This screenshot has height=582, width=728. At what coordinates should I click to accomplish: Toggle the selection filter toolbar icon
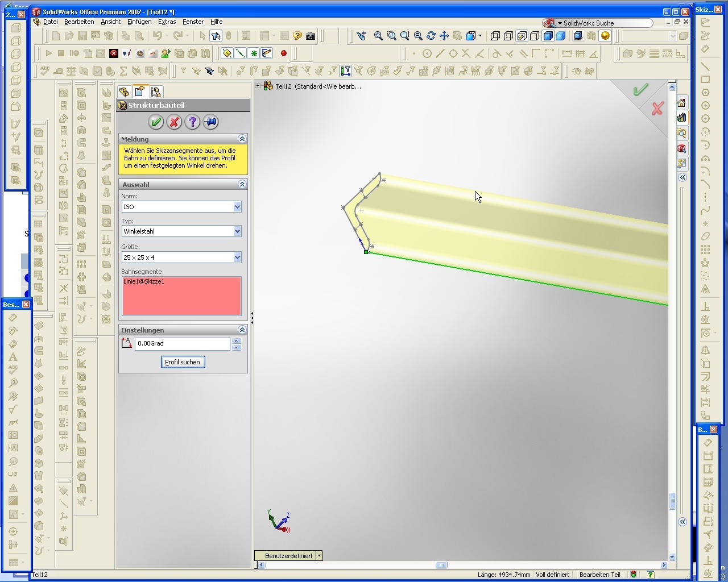[x=216, y=36]
